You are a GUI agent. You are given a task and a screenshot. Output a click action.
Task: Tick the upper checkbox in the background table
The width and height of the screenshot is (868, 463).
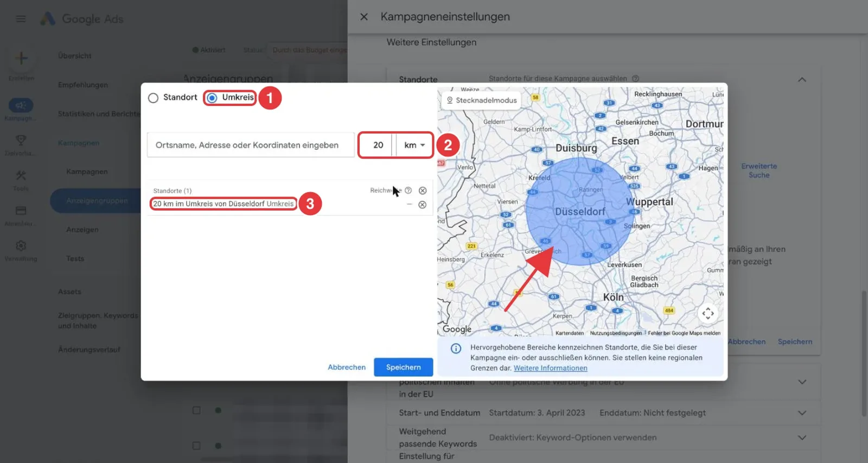coord(196,410)
